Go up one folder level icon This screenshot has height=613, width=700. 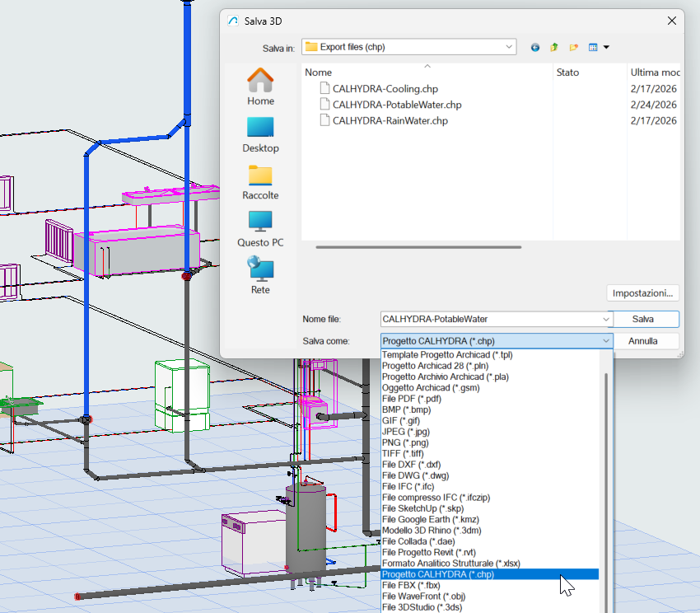click(554, 47)
